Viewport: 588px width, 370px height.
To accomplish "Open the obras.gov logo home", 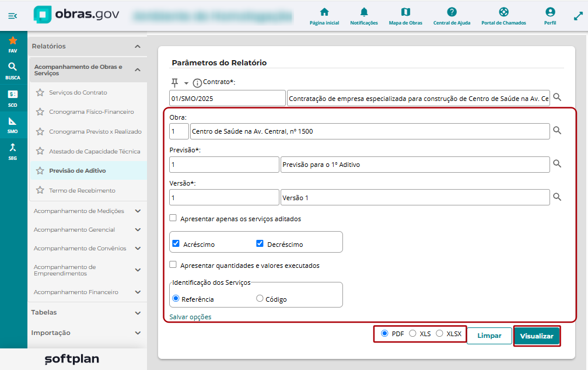I will pos(76,15).
